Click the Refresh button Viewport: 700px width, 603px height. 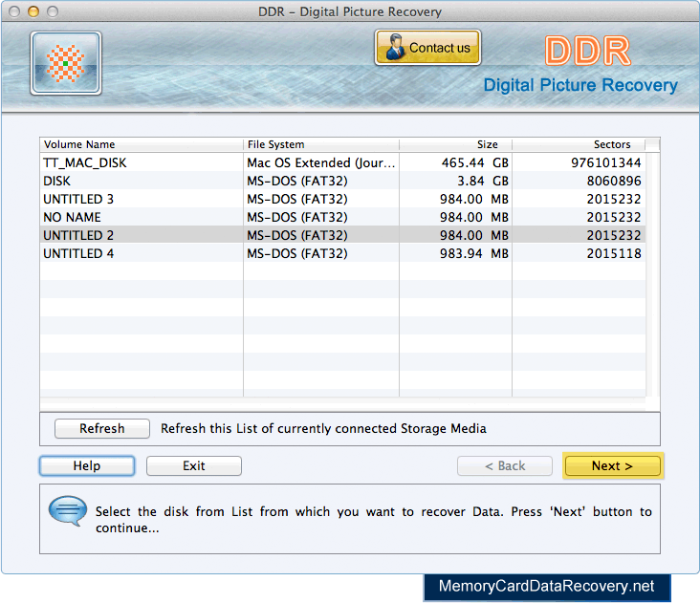click(102, 428)
